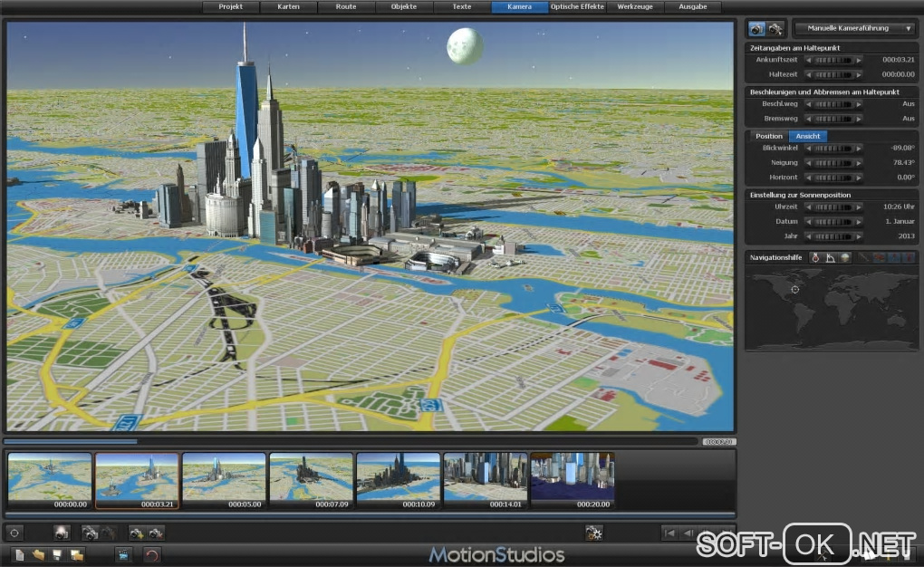Click the SLR camera icon next to snapshot

[90, 533]
